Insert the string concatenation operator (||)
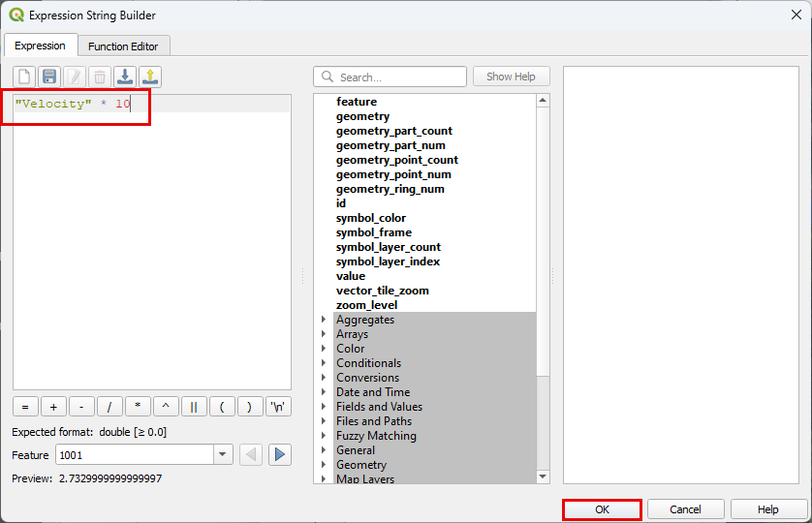The height and width of the screenshot is (523, 812). 194,408
